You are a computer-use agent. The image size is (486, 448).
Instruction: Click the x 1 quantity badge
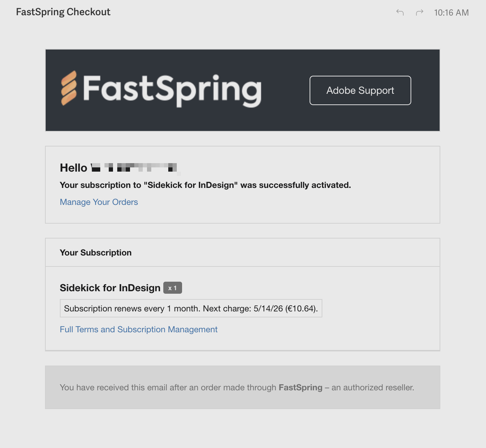click(x=173, y=288)
